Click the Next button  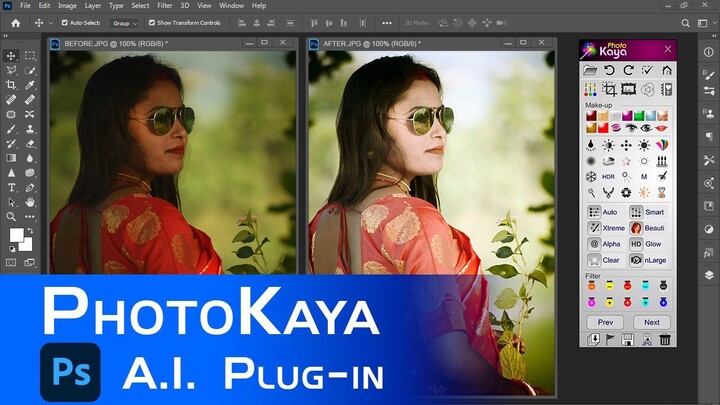(x=652, y=322)
